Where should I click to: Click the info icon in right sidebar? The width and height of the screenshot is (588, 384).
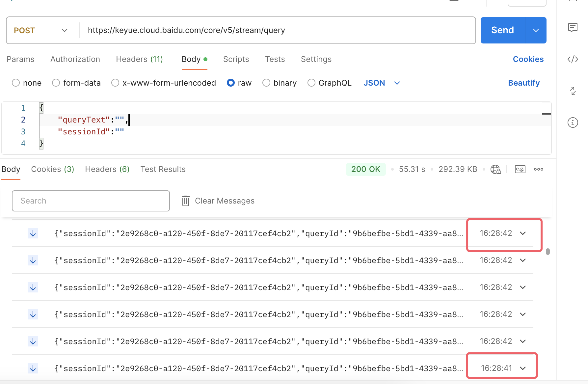click(573, 123)
